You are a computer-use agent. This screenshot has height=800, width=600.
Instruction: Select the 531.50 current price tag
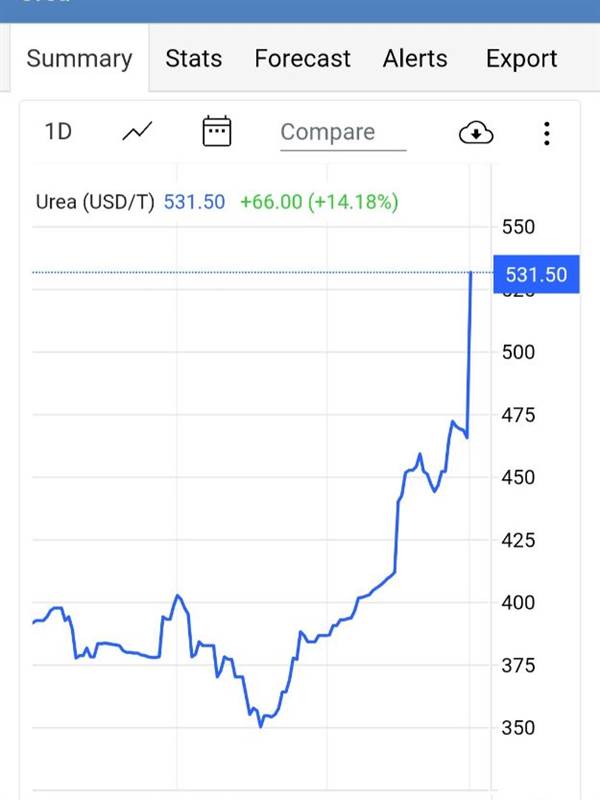tap(536, 274)
